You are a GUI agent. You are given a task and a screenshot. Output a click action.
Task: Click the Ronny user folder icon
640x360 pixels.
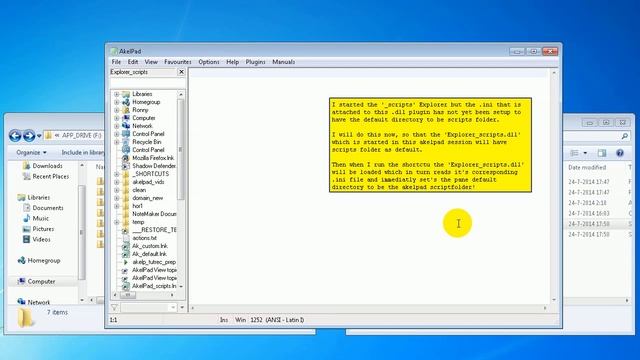coord(126,110)
